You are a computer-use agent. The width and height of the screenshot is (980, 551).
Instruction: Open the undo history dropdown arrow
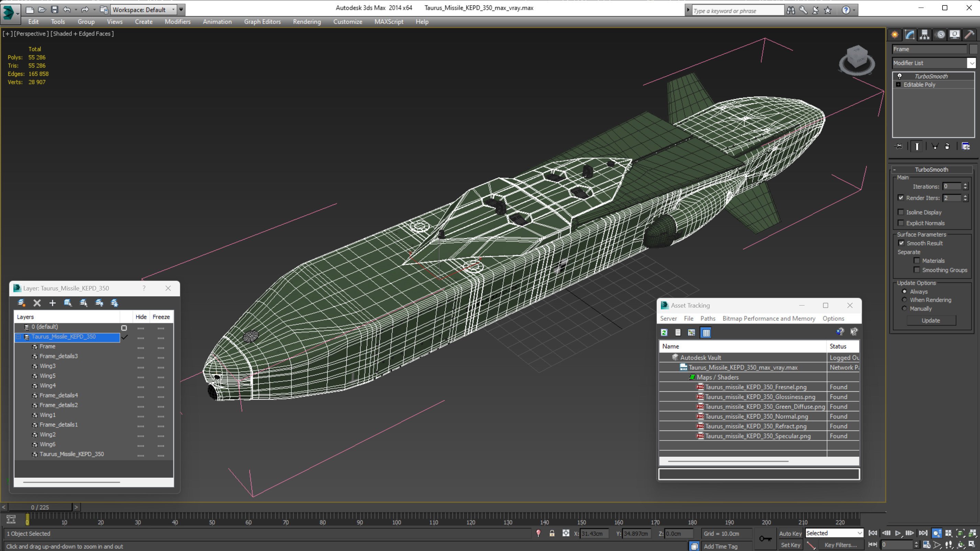tap(76, 10)
